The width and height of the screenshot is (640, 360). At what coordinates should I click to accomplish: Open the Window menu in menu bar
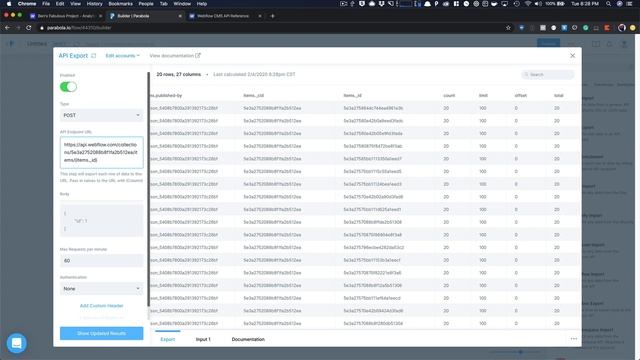182,4
